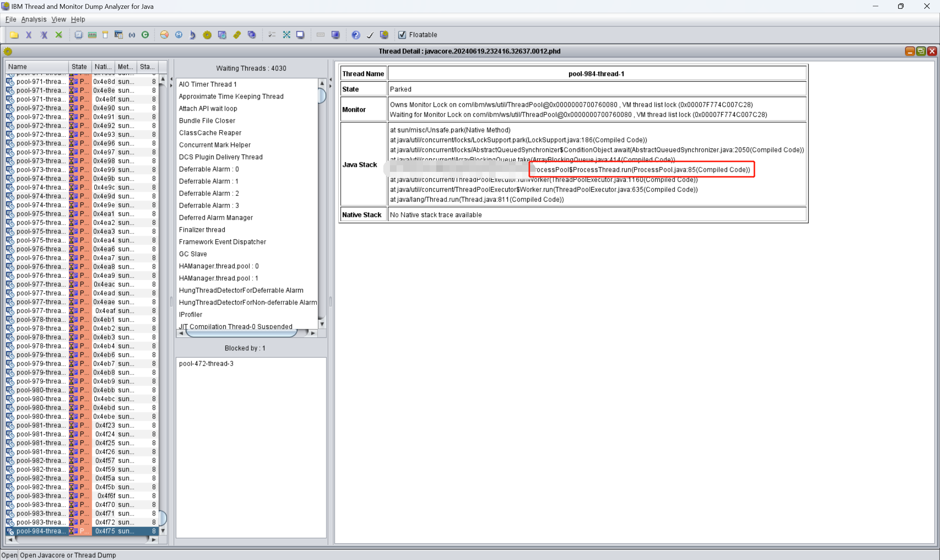Sort thread table by Name column header
Viewport: 940px width, 560px height.
pos(37,67)
